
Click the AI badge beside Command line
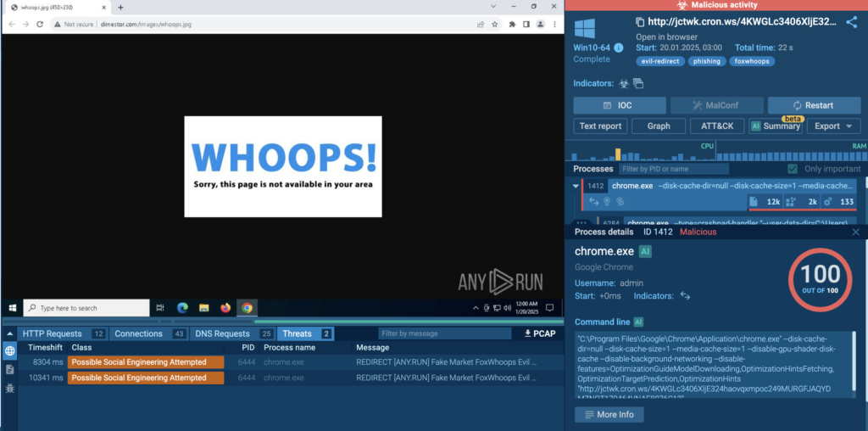coord(638,322)
